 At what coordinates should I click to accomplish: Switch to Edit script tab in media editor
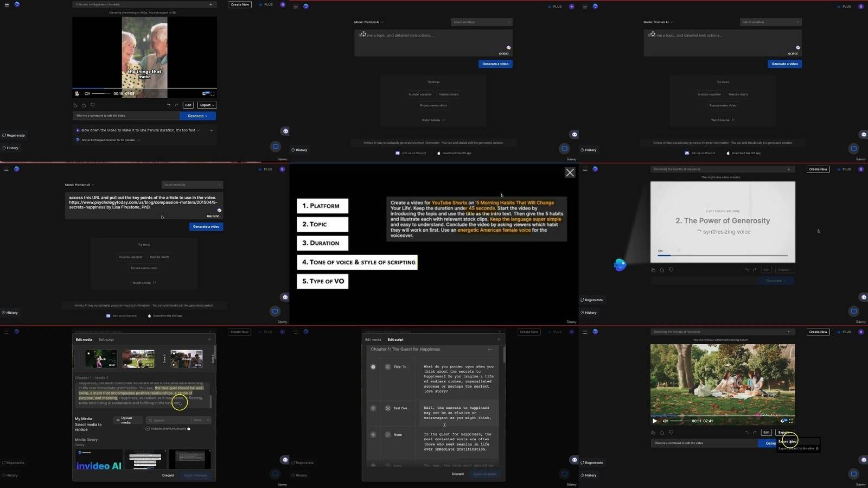(x=106, y=340)
